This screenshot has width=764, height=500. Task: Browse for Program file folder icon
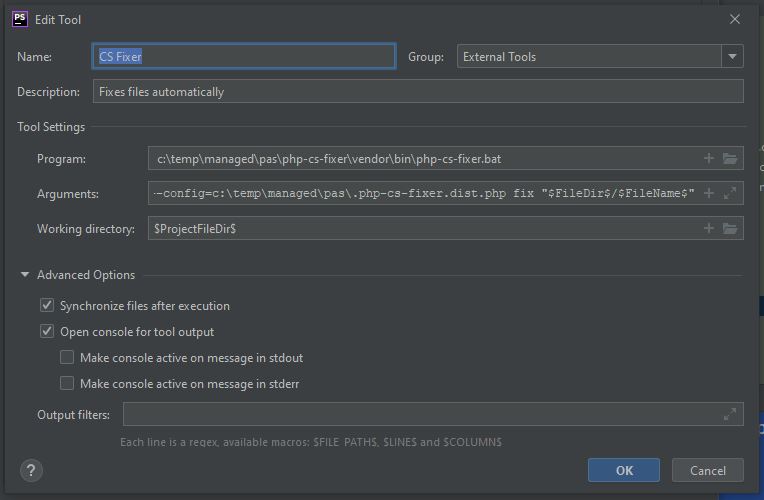pyautogui.click(x=730, y=158)
